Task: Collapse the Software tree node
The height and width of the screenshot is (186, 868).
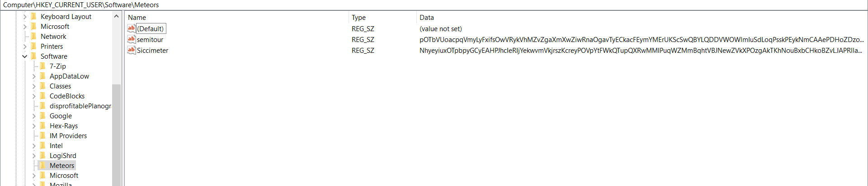Action: 25,56
